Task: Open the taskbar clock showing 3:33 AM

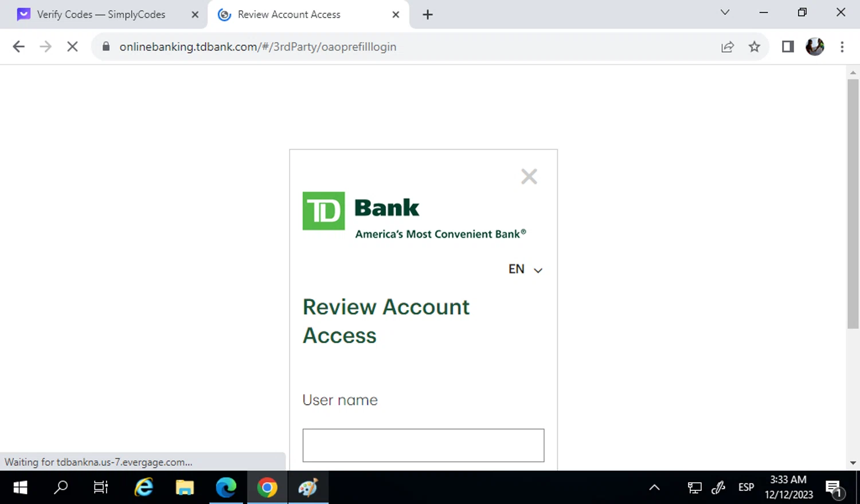Action: pyautogui.click(x=788, y=487)
